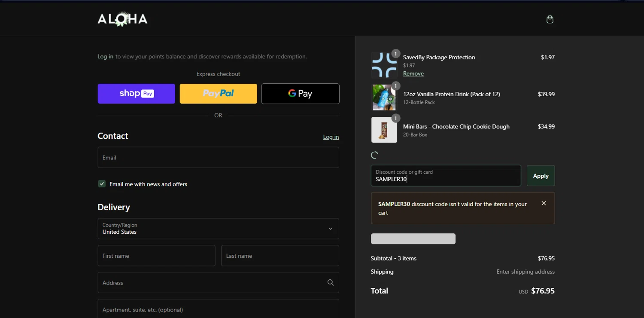Dismiss the SAMPLER30 invalid code message
644x318 pixels.
544,203
